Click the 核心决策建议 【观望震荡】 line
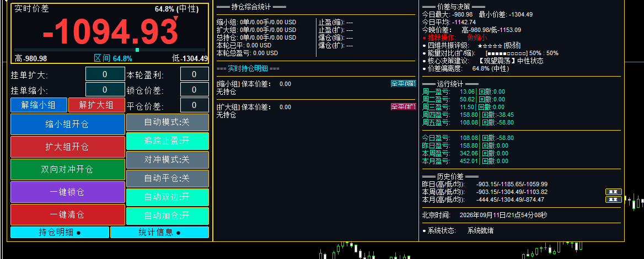The width and height of the screenshot is (644, 259). click(482, 61)
